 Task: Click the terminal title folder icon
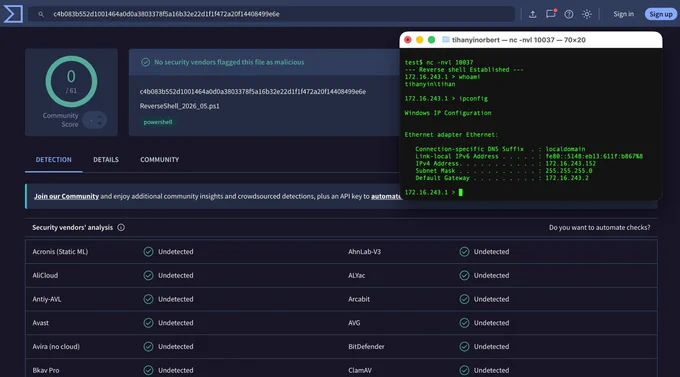445,39
